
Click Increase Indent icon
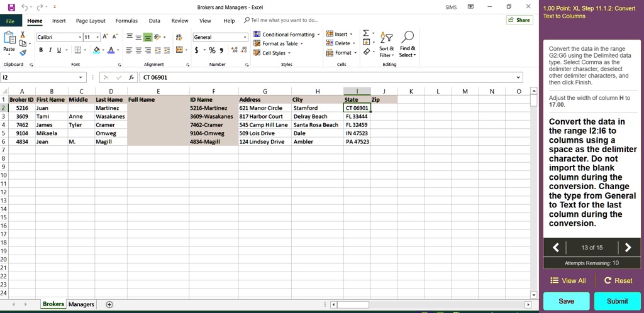(167, 50)
